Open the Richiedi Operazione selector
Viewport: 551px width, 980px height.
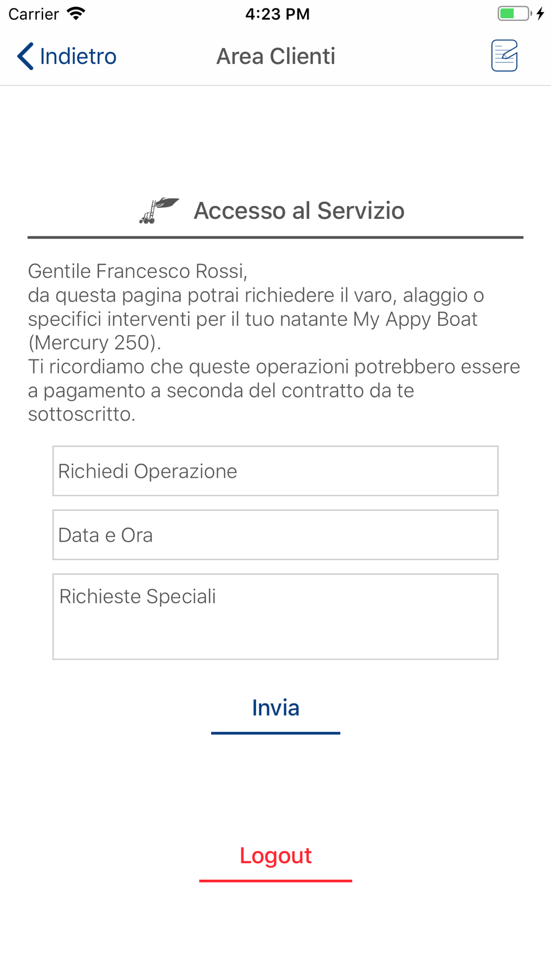pyautogui.click(x=275, y=471)
